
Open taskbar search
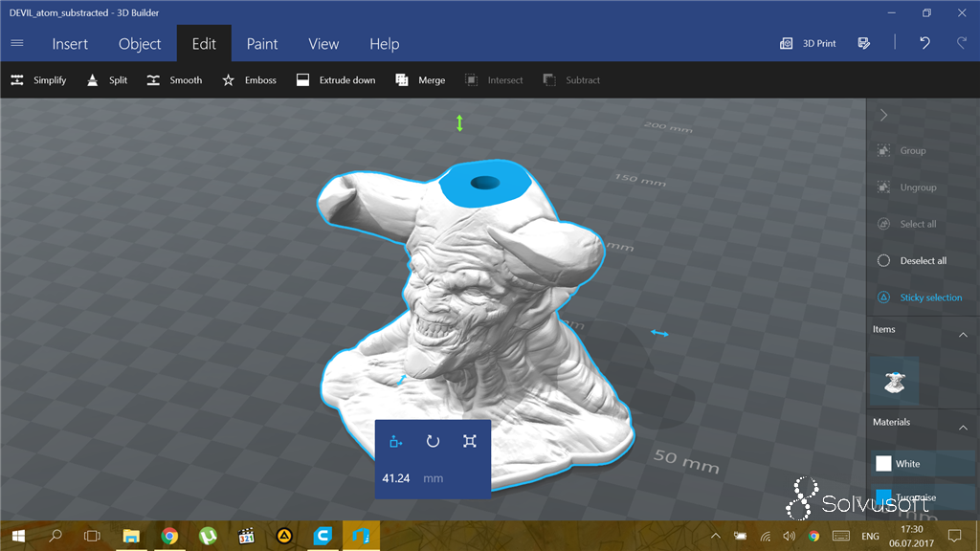point(56,536)
